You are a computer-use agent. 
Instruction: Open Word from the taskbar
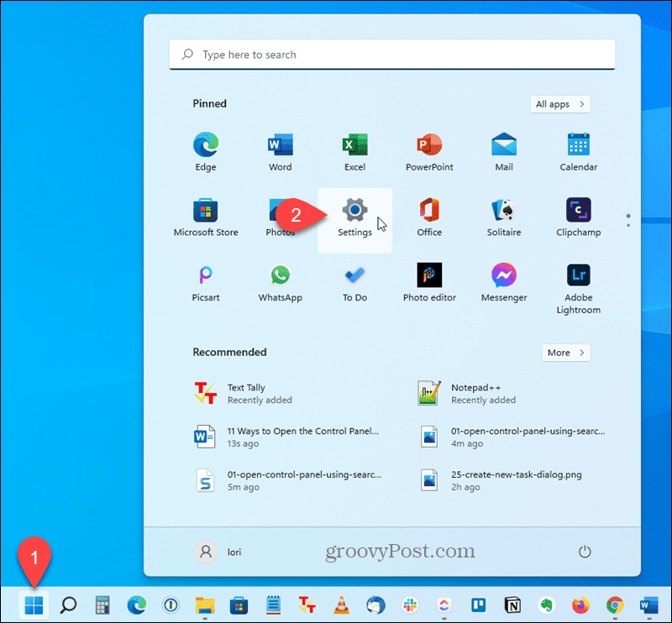[x=648, y=605]
